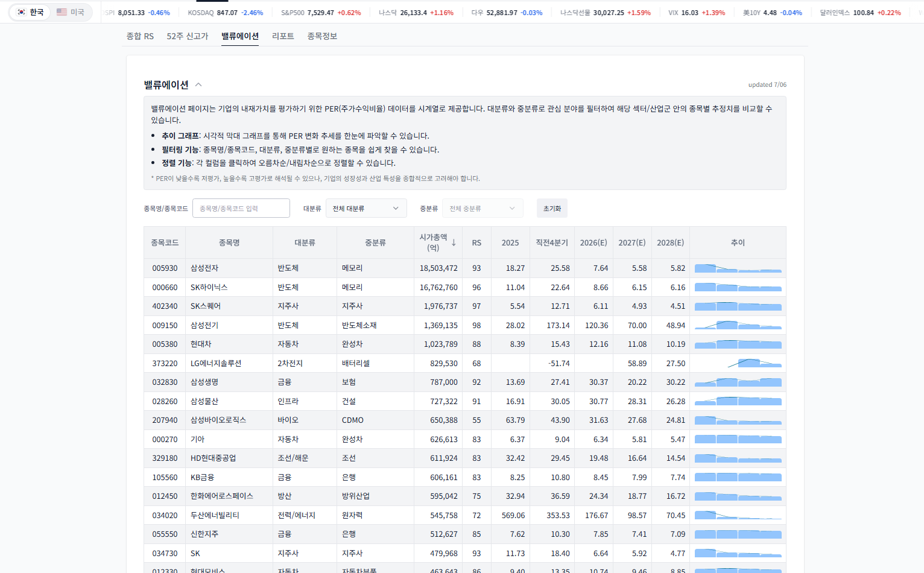
Task: Sort table by 종목명 header
Action: [229, 242]
